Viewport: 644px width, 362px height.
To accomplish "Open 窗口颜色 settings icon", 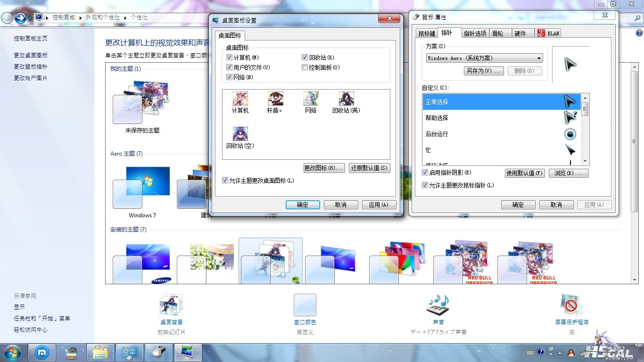I will 305,305.
